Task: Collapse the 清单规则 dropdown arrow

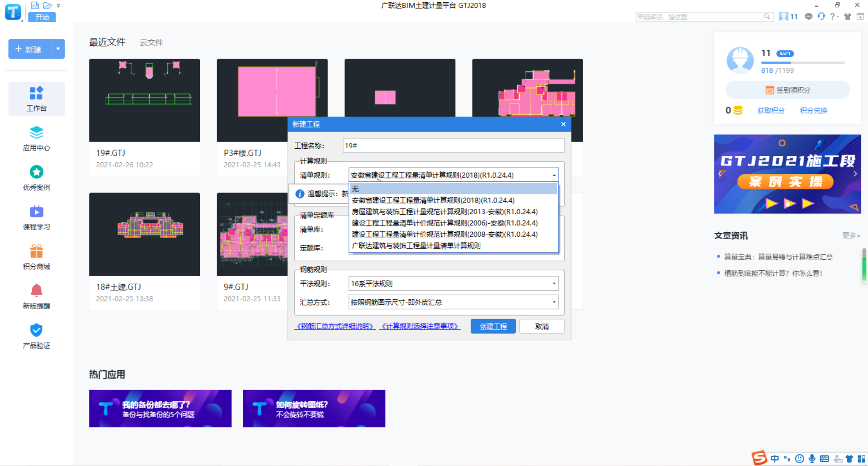Action: click(554, 175)
